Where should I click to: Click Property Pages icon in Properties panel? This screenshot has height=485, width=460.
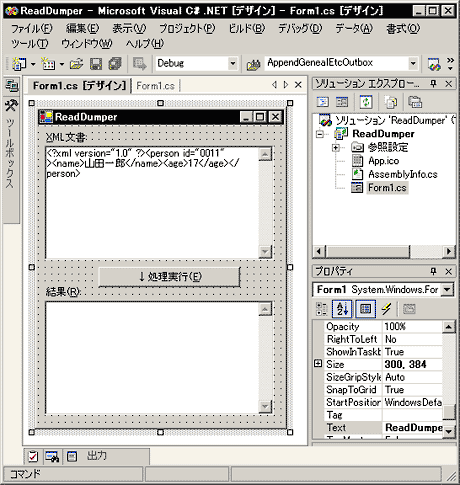(x=409, y=309)
